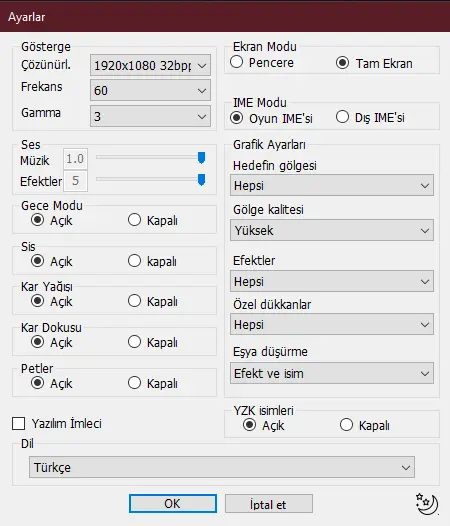Click the Müzik value field
The image size is (450, 526).
pyautogui.click(x=76, y=159)
